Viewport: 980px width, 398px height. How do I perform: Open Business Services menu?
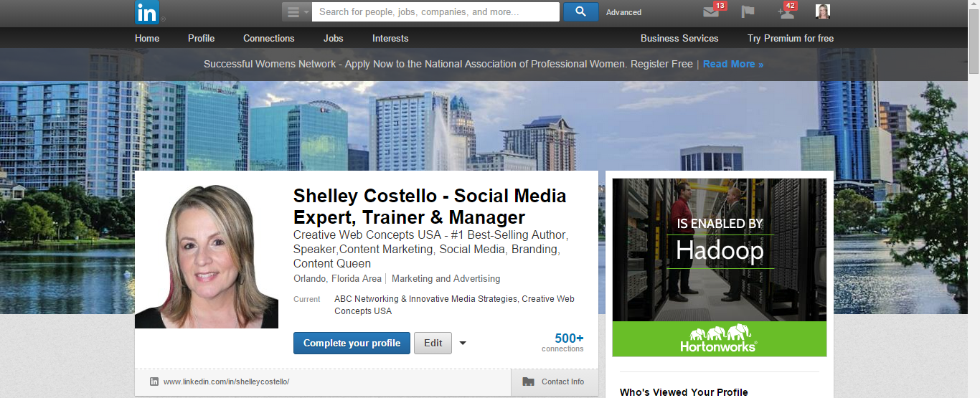(x=679, y=38)
